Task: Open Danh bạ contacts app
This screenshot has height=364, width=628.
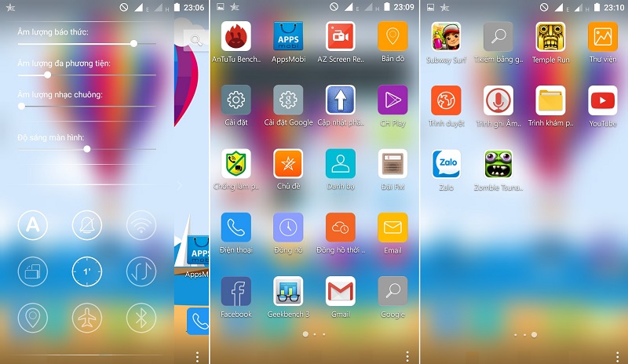Action: [x=341, y=163]
